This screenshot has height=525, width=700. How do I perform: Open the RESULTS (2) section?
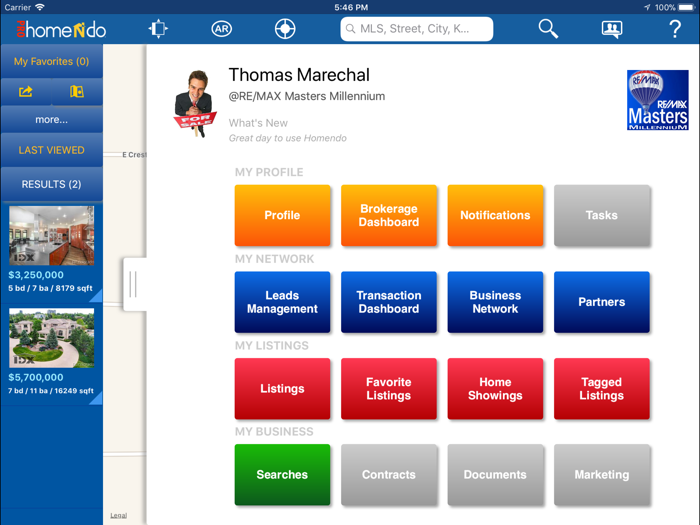click(51, 184)
